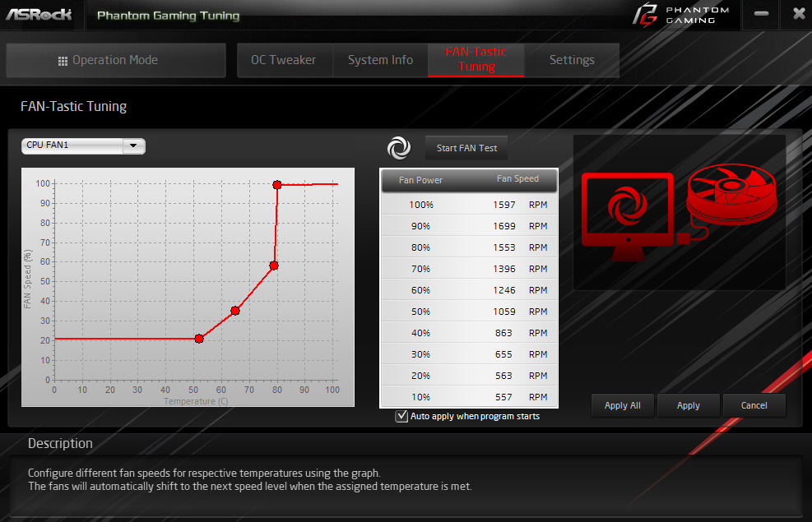Click the red CPU fan cooler illustration
Image resolution: width=812 pixels, height=522 pixels.
pyautogui.click(x=731, y=196)
